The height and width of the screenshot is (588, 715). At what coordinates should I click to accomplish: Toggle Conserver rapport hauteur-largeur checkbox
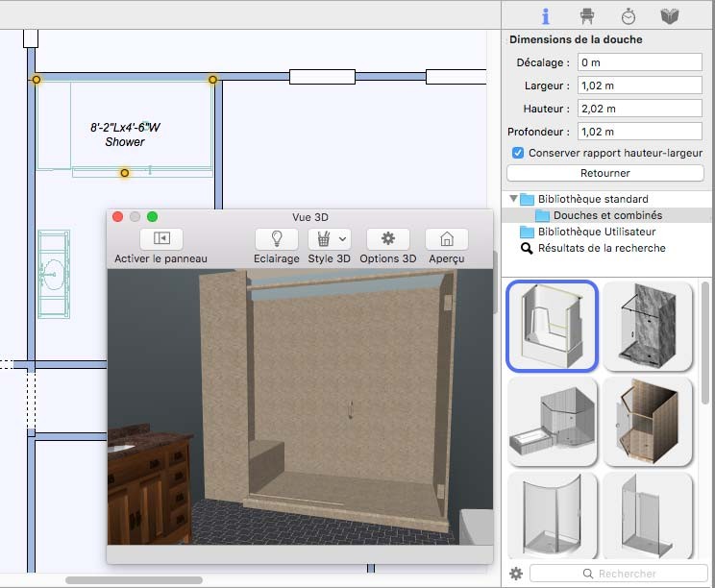click(518, 153)
